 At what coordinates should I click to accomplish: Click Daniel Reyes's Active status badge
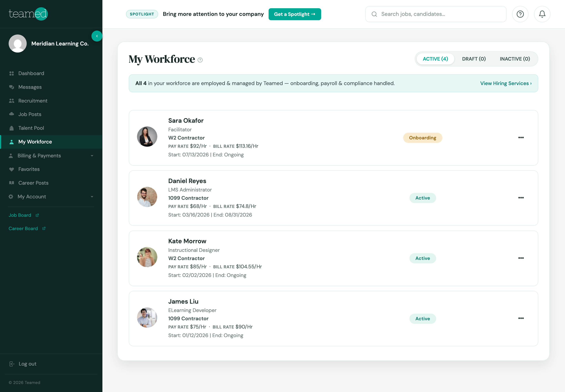[x=422, y=198]
